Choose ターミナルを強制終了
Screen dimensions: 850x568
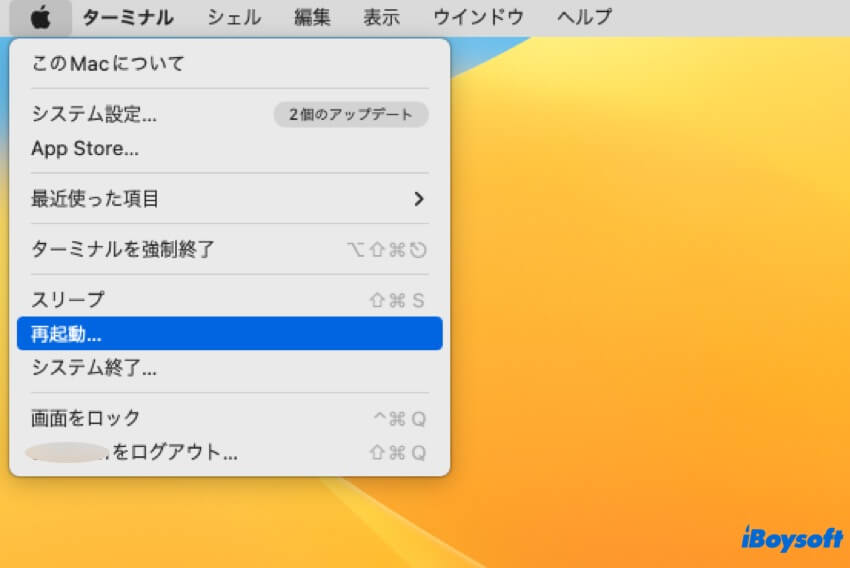pos(230,249)
